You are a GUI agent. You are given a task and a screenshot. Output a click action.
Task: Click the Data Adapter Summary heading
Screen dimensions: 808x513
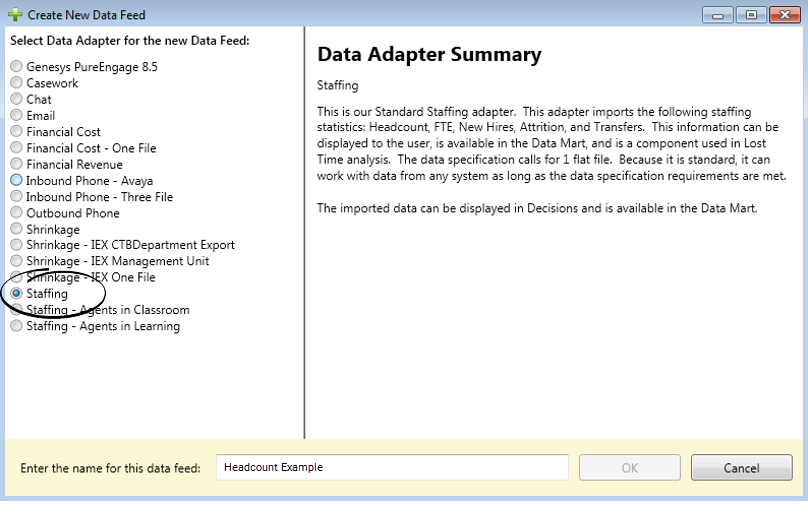point(429,55)
